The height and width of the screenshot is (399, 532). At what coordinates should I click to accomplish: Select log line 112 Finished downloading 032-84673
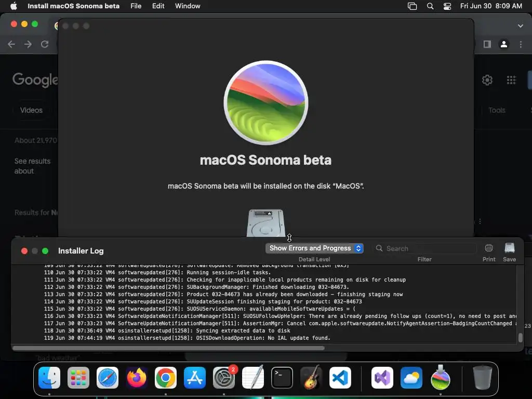[196, 287]
